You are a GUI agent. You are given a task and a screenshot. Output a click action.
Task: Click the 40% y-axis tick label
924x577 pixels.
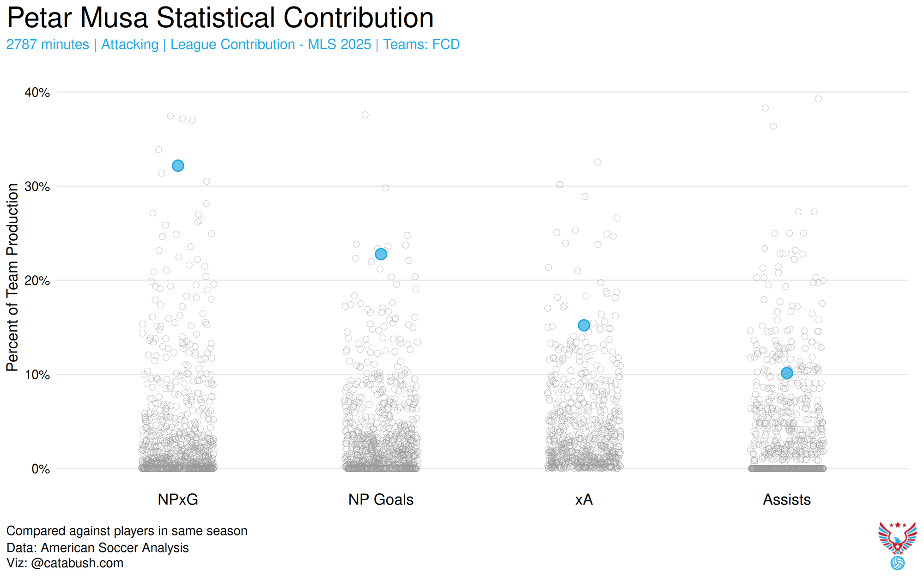coord(37,92)
